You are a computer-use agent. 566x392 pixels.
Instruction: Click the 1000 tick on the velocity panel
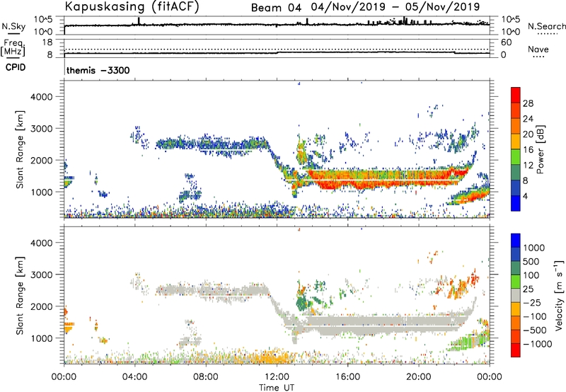point(41,338)
